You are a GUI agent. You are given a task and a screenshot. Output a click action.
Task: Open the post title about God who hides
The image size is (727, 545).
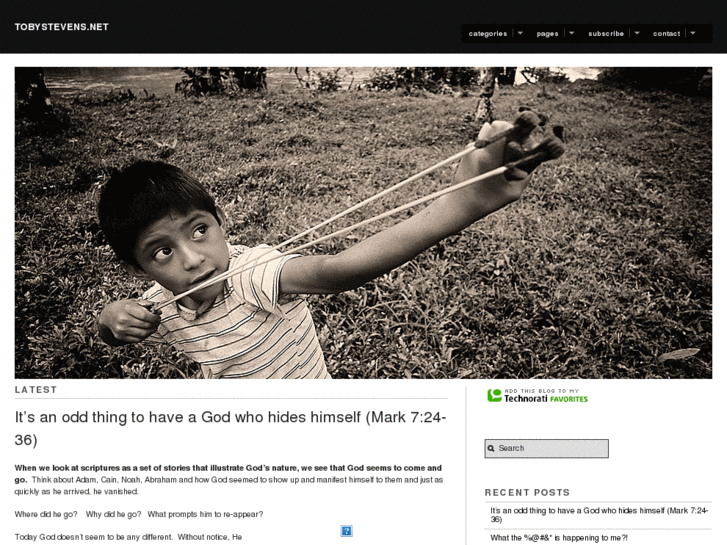click(x=230, y=428)
